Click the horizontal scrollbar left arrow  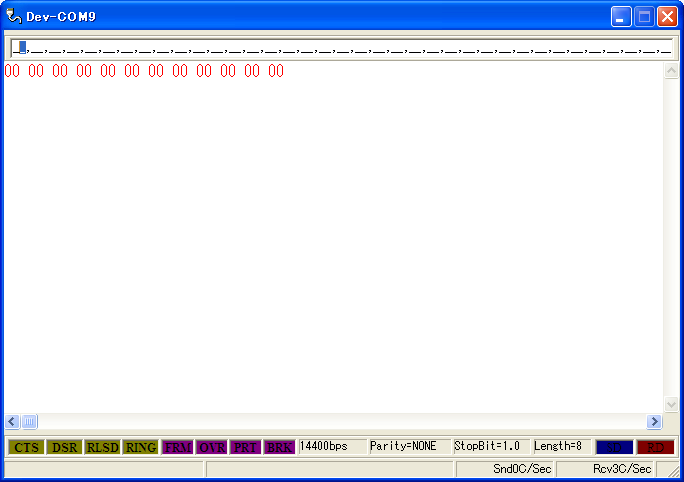point(13,422)
